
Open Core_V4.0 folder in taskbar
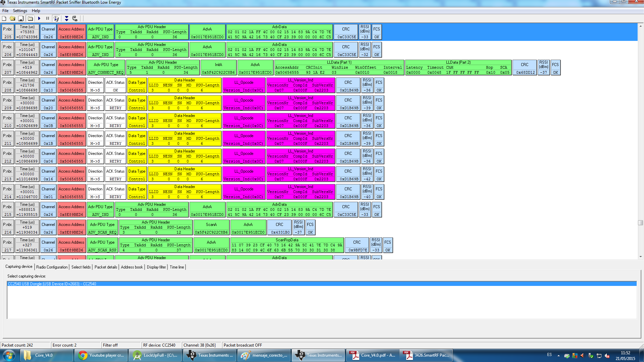[47, 355]
